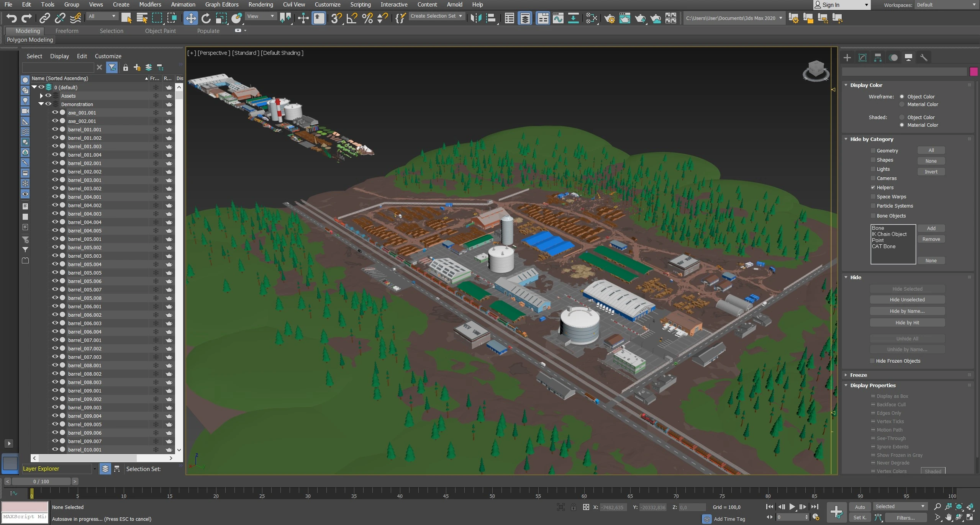Click the magenta object color swatch
This screenshot has width=980, height=525.
pos(973,72)
